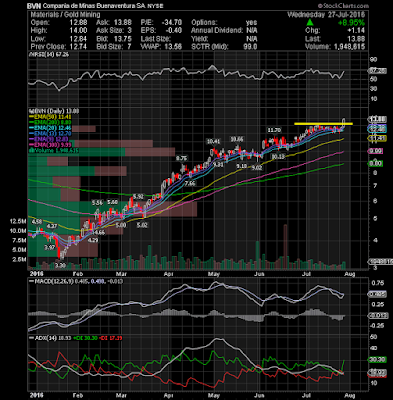Click the green EMA(200) legend entry

point(50,122)
